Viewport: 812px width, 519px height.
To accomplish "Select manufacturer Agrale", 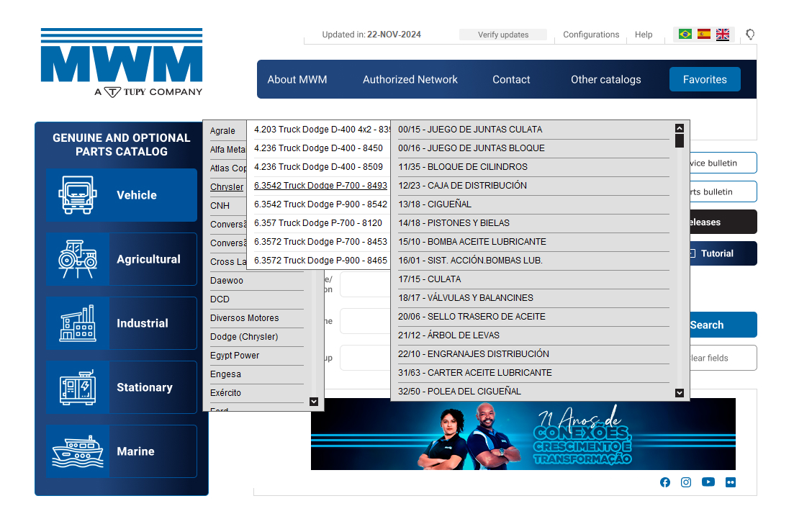I will [x=222, y=131].
